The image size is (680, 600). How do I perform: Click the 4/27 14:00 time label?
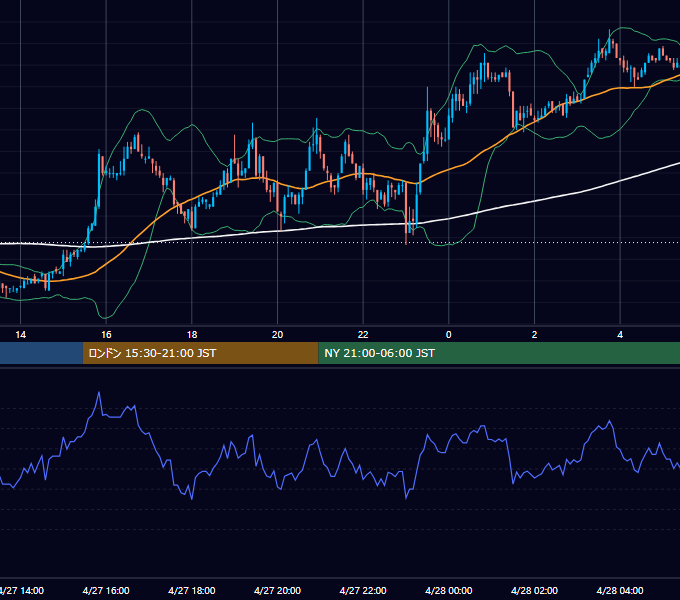[x=21, y=590]
